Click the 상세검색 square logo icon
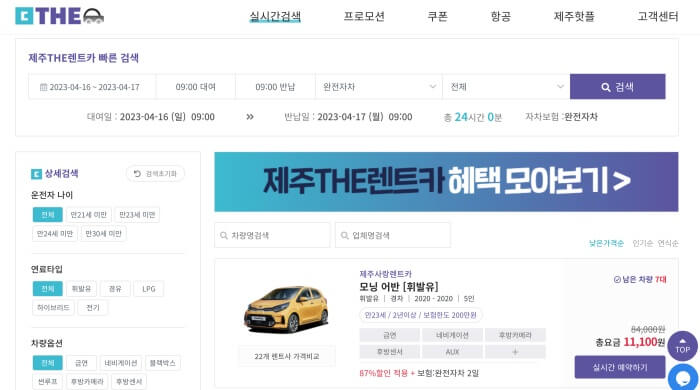 (36, 174)
